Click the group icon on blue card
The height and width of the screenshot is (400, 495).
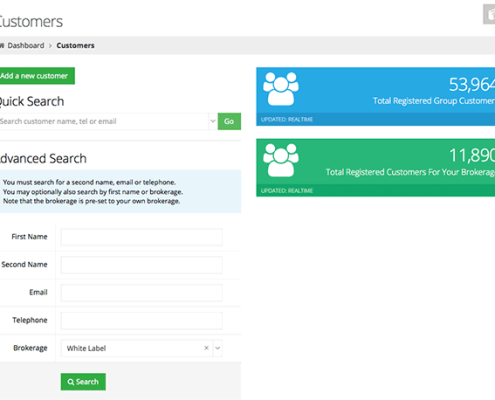(x=281, y=89)
